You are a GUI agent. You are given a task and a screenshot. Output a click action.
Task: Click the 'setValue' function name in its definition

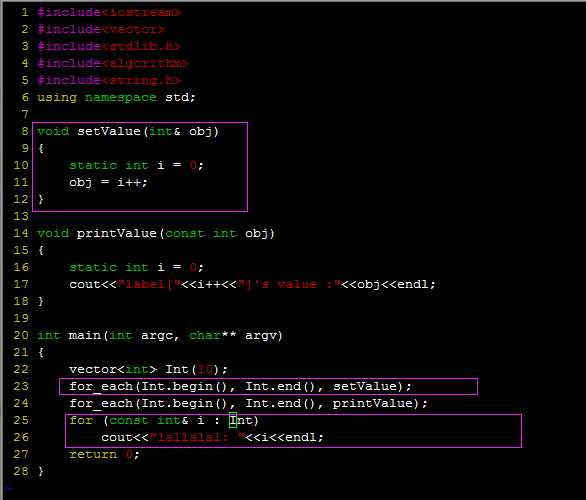pos(109,131)
